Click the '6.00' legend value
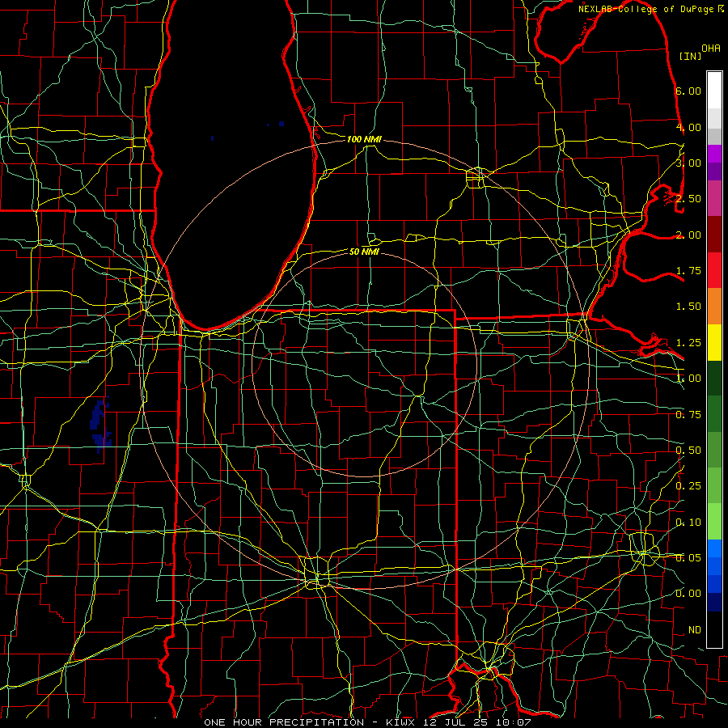 [688, 91]
